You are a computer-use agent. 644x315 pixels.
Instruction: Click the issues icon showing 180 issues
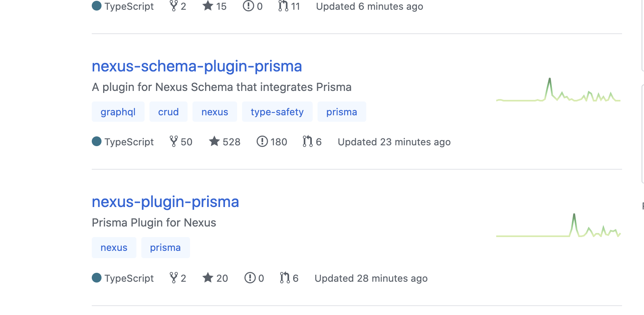[x=262, y=142]
